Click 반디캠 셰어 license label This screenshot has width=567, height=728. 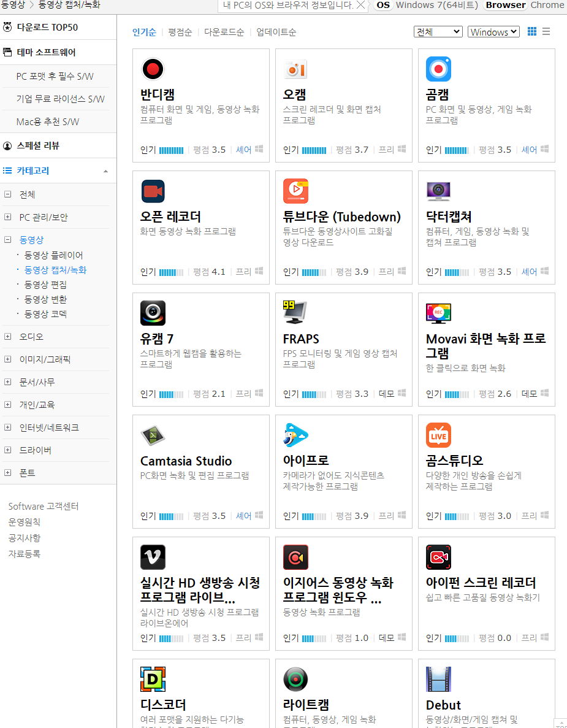click(243, 150)
